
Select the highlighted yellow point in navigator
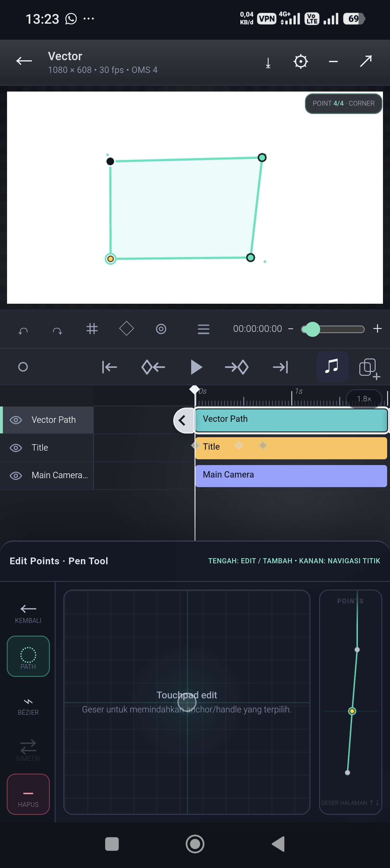click(x=352, y=711)
